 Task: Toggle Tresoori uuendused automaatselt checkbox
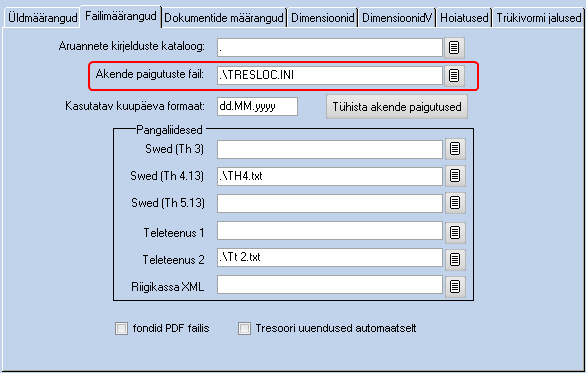click(x=244, y=329)
